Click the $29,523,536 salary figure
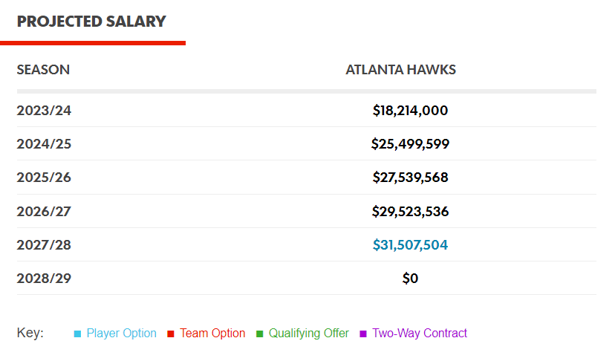The height and width of the screenshot is (364, 615). (410, 212)
